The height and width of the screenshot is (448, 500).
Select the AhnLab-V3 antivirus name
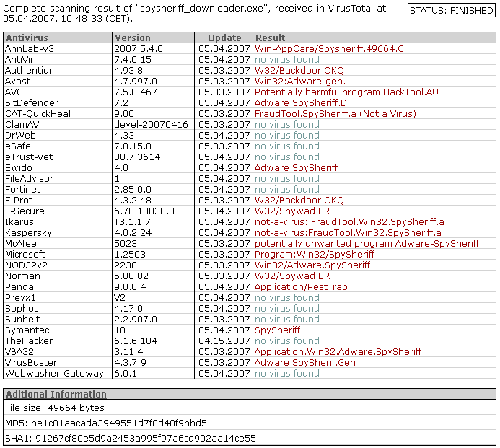click(30, 49)
